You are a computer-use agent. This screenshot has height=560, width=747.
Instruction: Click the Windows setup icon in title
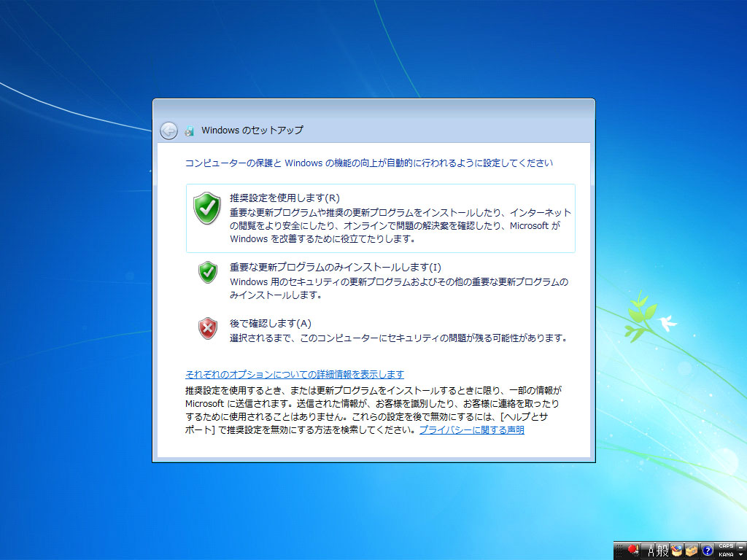(x=190, y=131)
